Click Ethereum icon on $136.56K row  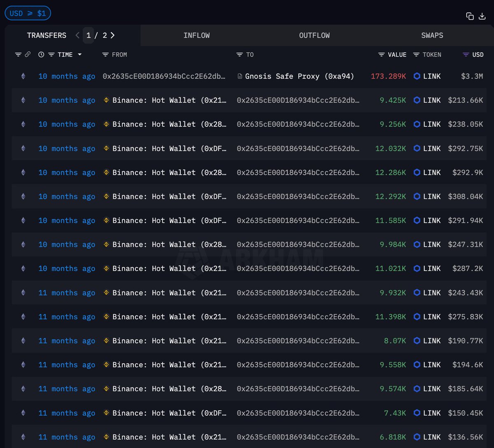click(23, 437)
